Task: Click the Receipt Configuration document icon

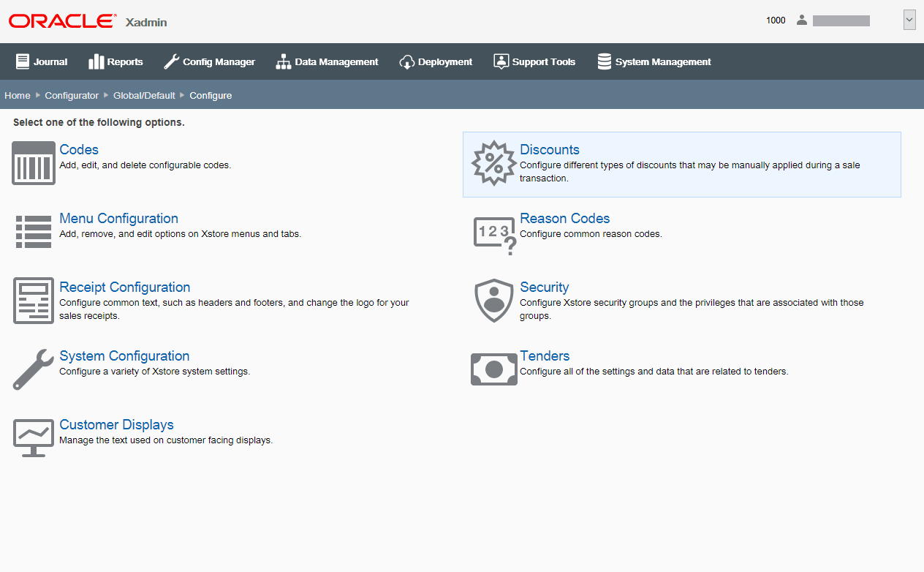Action: [x=33, y=300]
